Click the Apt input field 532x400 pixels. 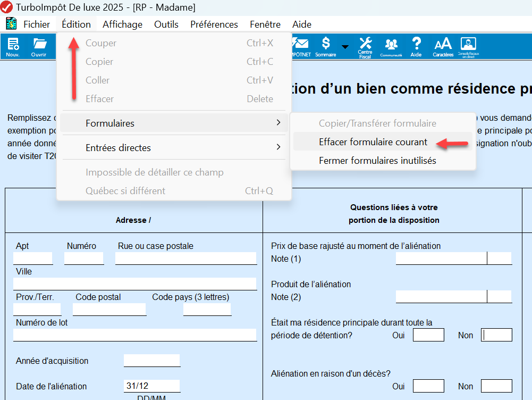click(x=33, y=258)
